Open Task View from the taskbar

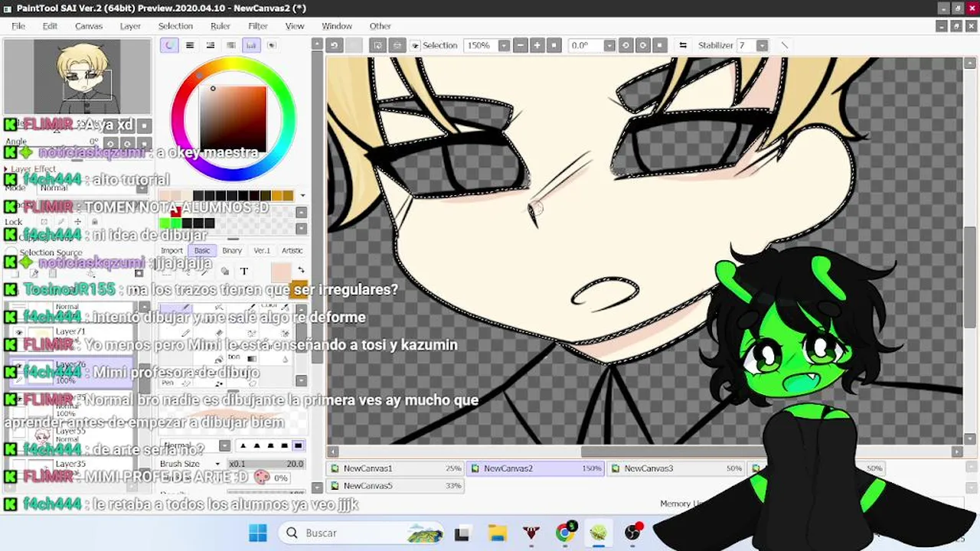tap(462, 533)
